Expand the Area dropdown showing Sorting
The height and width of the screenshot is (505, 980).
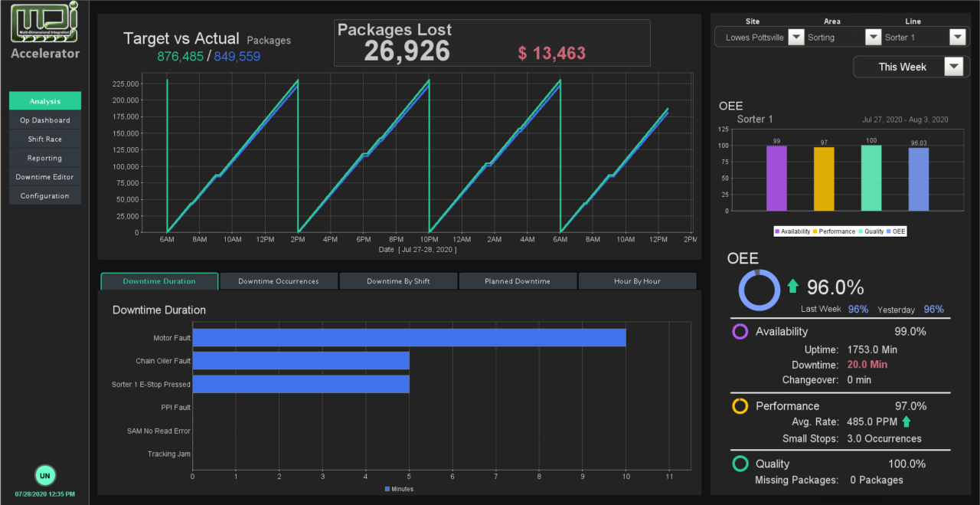pos(873,37)
